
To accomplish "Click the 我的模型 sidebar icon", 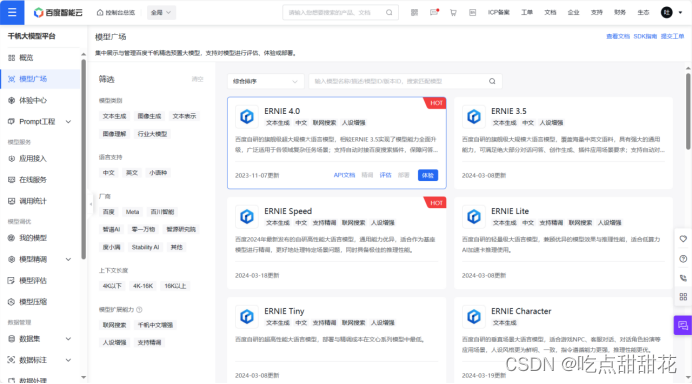I will 11,238.
